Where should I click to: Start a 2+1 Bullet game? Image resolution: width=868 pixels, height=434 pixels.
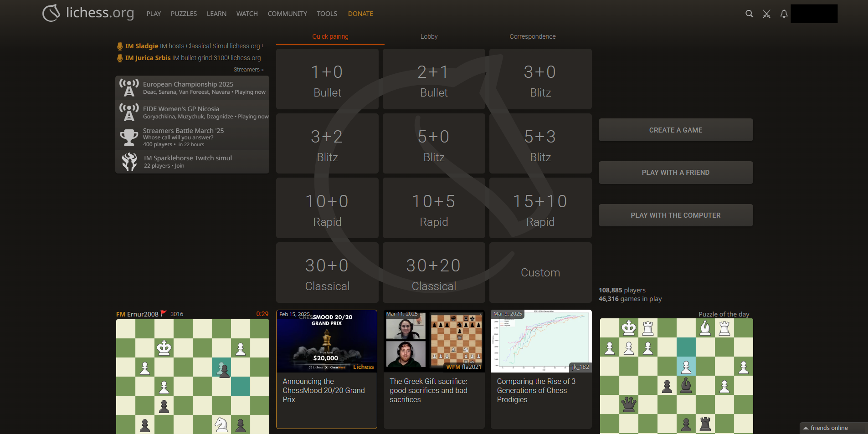click(x=434, y=79)
